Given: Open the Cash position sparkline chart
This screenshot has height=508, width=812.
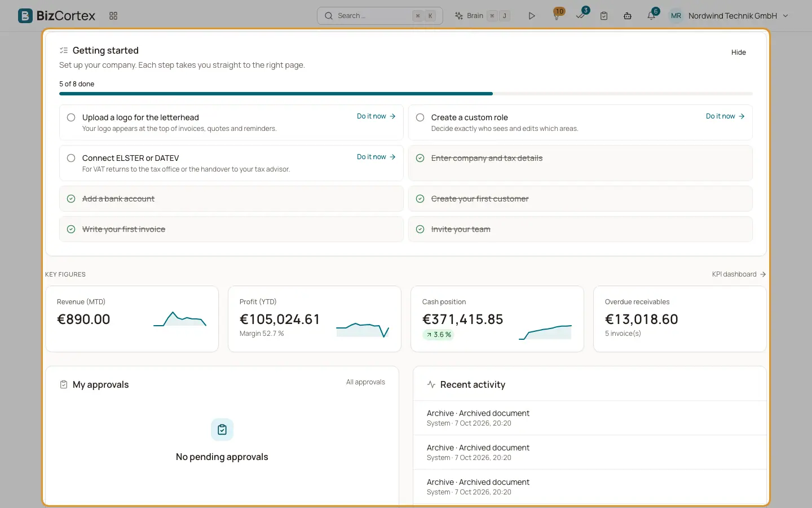Looking at the screenshot, I should point(545,332).
